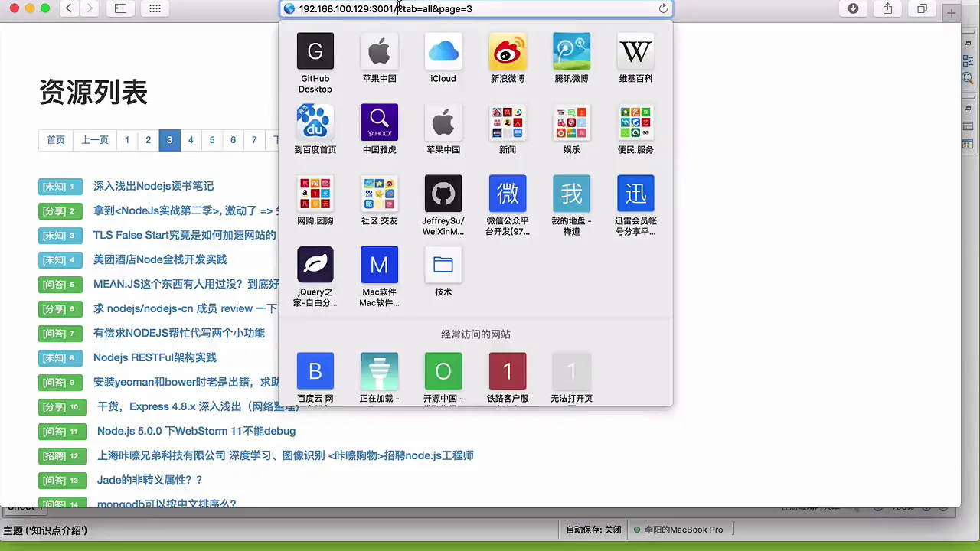Show downloads in Safari toolbar

pyautogui.click(x=854, y=8)
